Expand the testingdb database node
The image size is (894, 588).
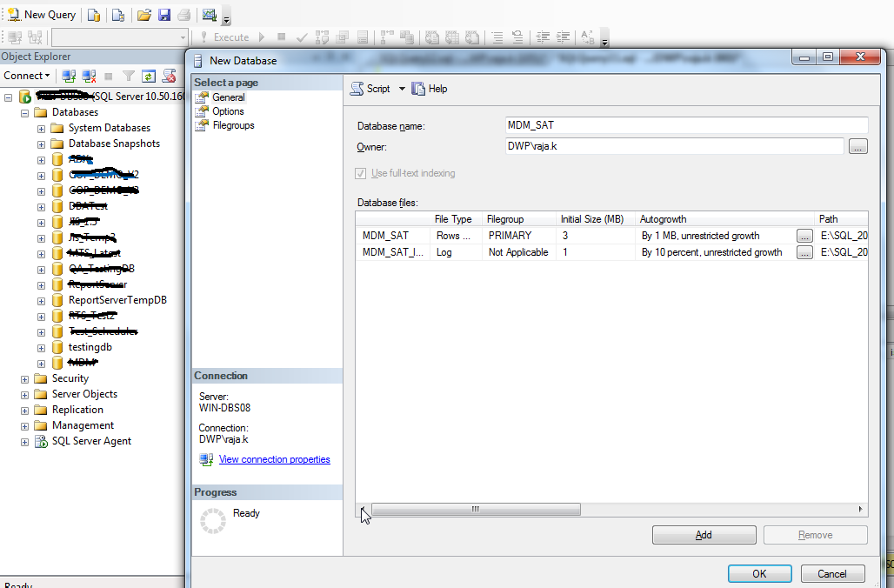tap(42, 346)
